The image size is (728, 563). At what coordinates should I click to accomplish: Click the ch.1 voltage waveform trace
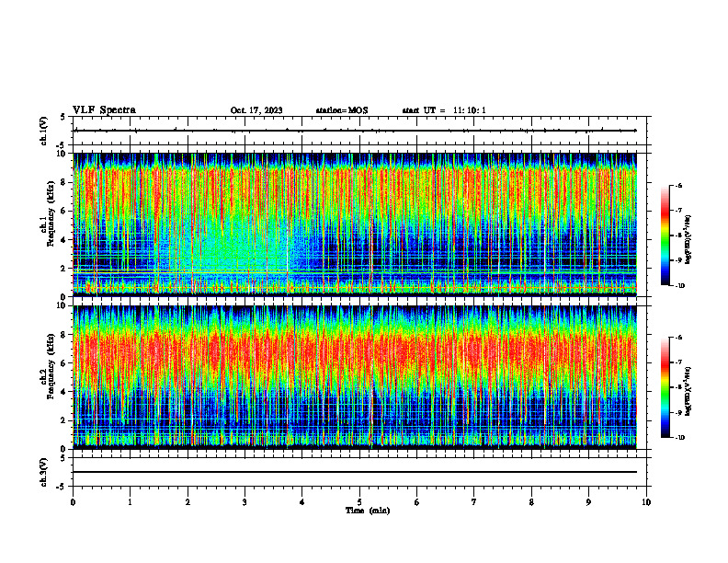click(355, 131)
